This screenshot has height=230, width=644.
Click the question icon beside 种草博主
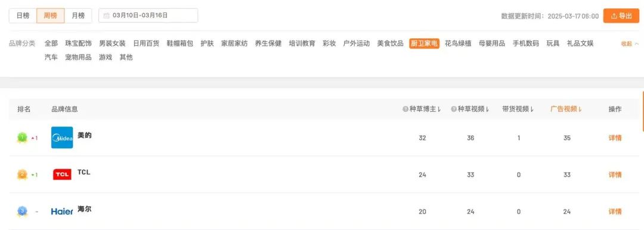pyautogui.click(x=405, y=109)
